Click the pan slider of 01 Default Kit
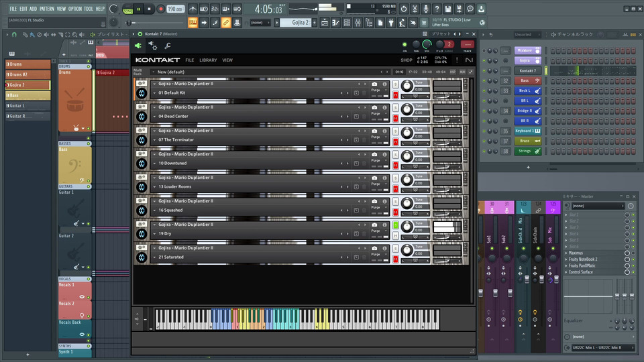This screenshot has height=362, width=644. coord(415,97)
